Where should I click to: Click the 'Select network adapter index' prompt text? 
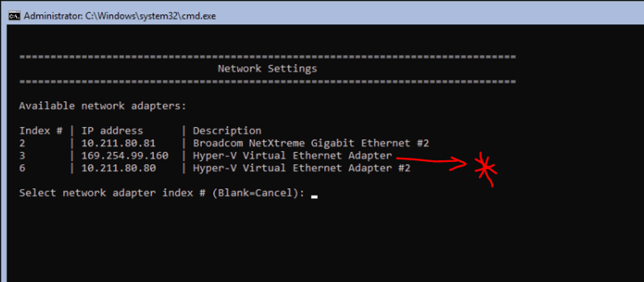(x=162, y=193)
